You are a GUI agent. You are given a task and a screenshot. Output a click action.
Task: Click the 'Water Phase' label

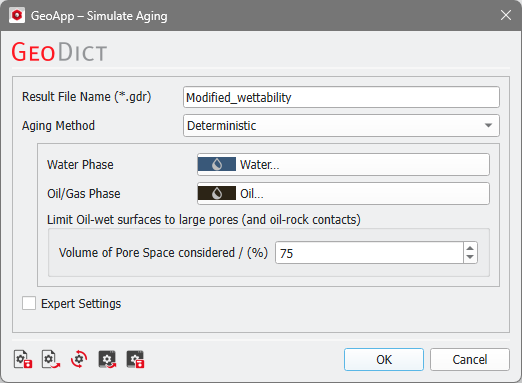click(x=80, y=165)
